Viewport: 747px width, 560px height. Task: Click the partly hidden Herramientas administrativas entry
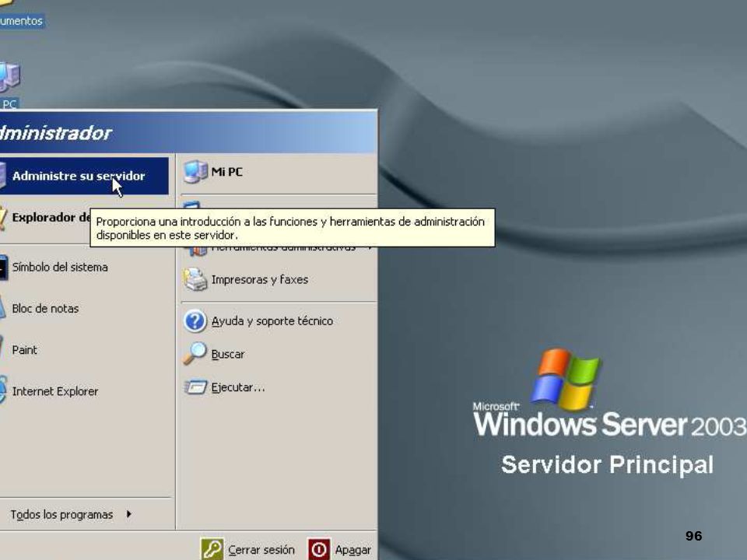pos(284,249)
